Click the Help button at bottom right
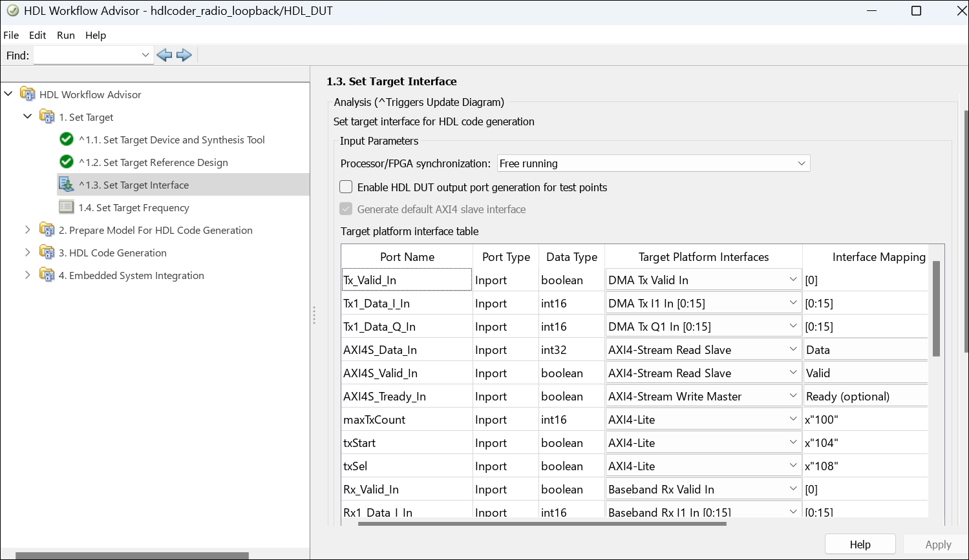 coord(860,544)
